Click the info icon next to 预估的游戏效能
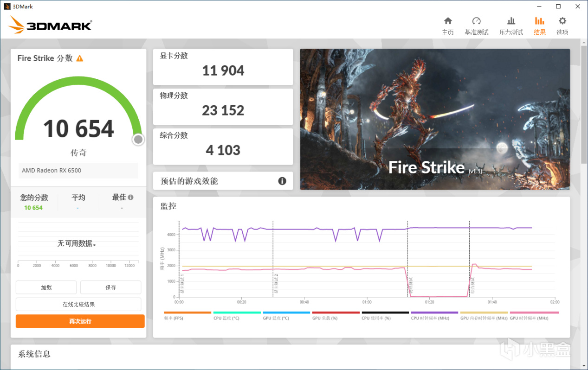The image size is (588, 370). (x=282, y=181)
